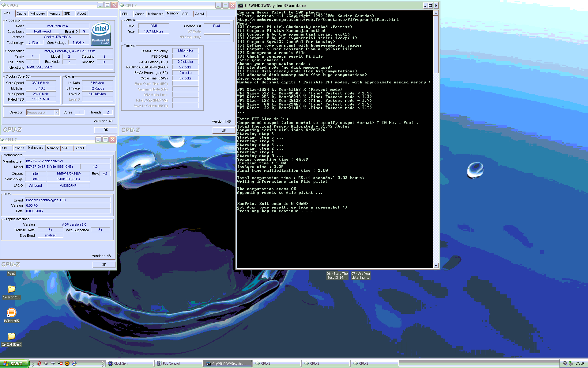Click the ClockGen icon in the taskbar
588x368 pixels.
click(111, 363)
